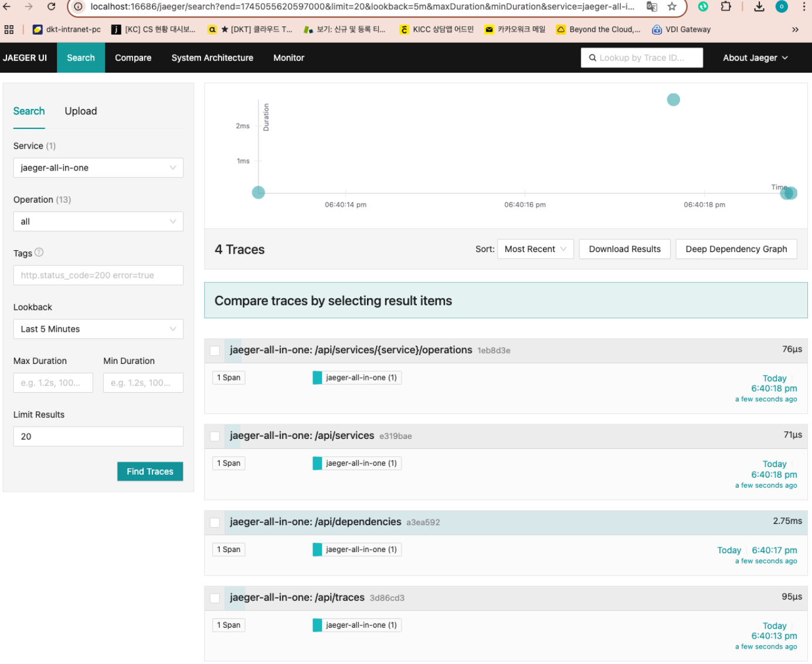Open the extensions puzzle icon
This screenshot has width=812, height=664.
(x=726, y=6)
